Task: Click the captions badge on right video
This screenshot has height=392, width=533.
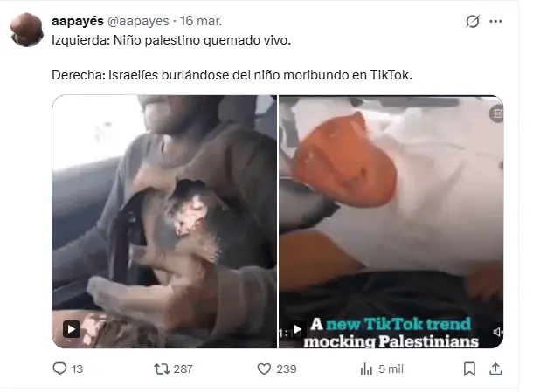Action: click(x=496, y=113)
